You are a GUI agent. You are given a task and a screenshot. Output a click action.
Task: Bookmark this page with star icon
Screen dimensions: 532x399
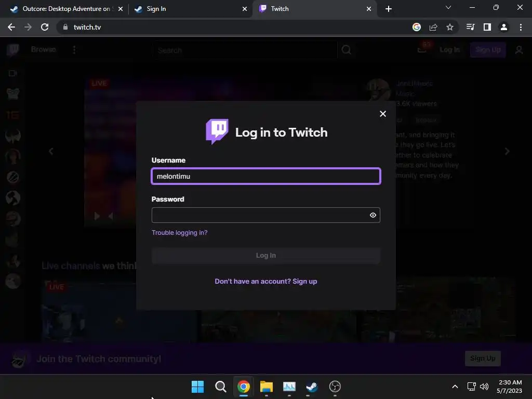450,27
